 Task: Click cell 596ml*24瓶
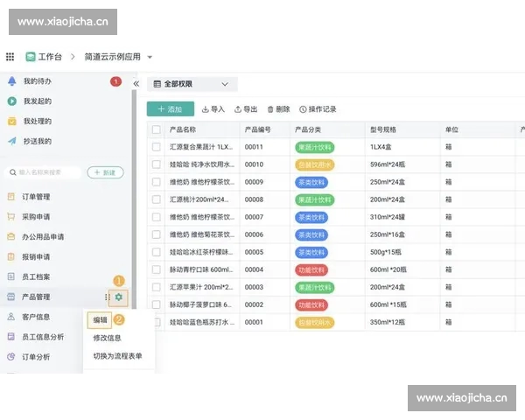click(x=388, y=164)
